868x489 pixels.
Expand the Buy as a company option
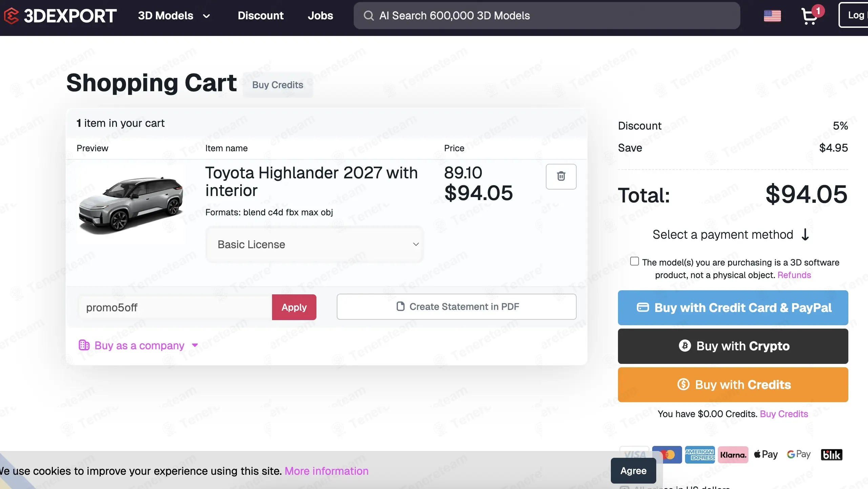pyautogui.click(x=138, y=346)
